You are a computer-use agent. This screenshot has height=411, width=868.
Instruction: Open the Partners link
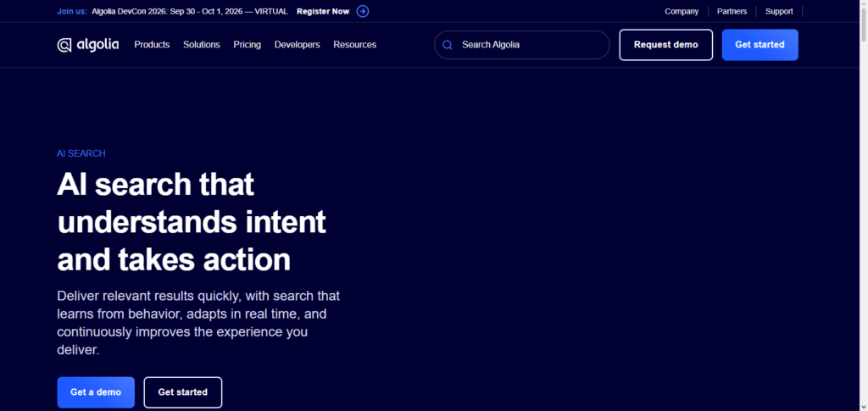click(x=732, y=11)
